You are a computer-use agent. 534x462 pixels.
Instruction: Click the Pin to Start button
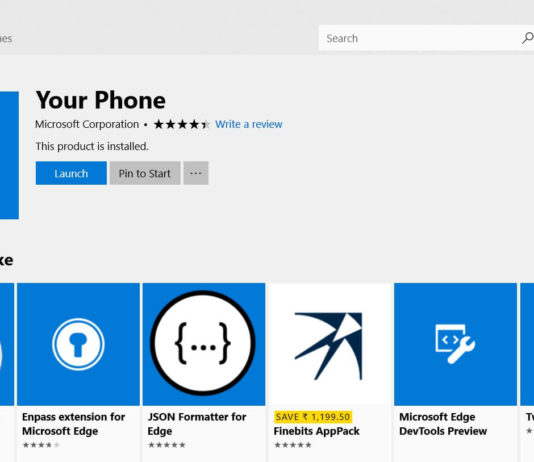click(145, 173)
